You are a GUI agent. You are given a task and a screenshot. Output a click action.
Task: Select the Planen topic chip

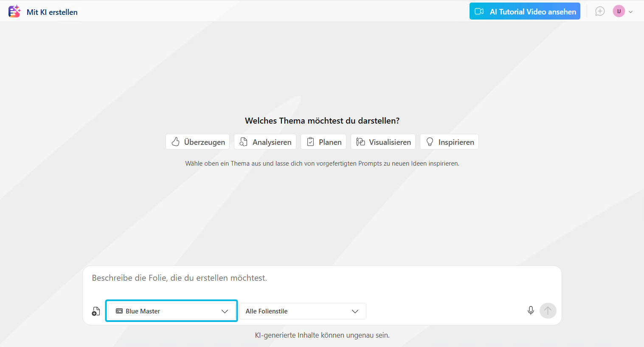(323, 142)
